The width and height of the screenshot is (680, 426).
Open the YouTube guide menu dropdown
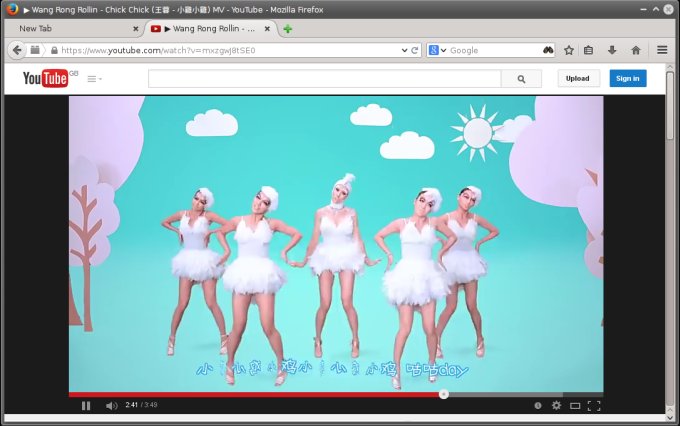[95, 79]
